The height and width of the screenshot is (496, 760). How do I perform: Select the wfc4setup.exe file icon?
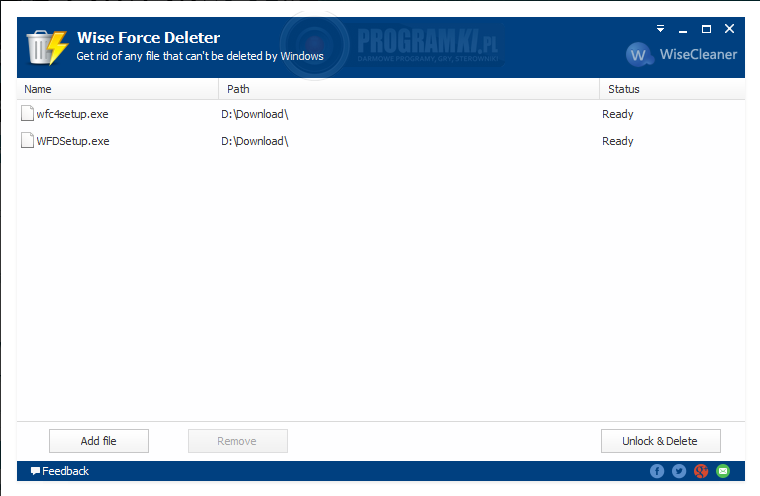click(28, 113)
